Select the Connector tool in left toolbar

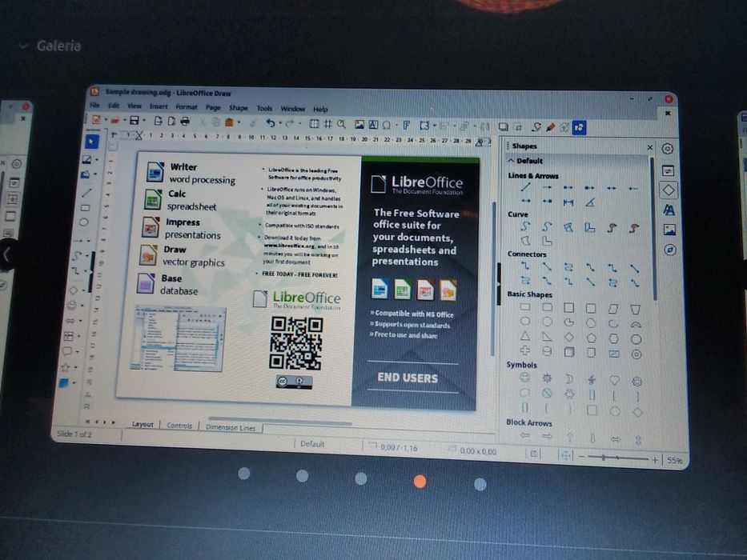[75, 271]
